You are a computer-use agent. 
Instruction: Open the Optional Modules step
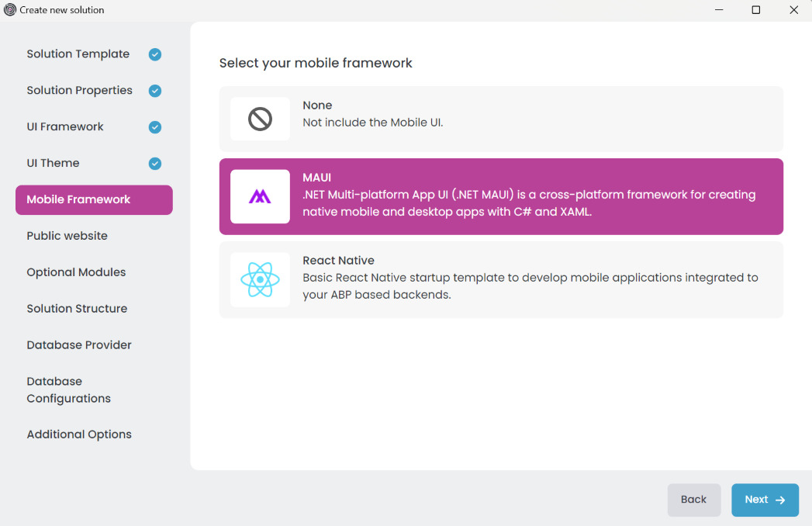tap(76, 272)
